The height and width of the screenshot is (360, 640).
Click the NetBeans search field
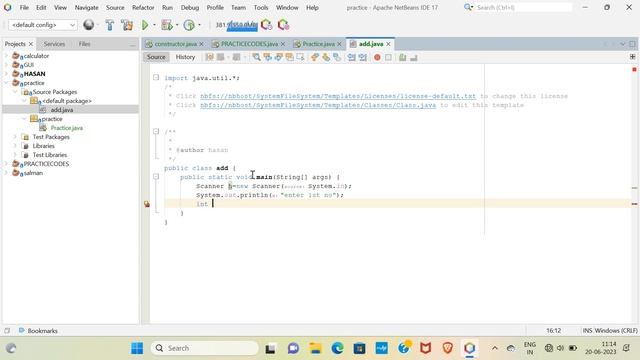(x=524, y=7)
